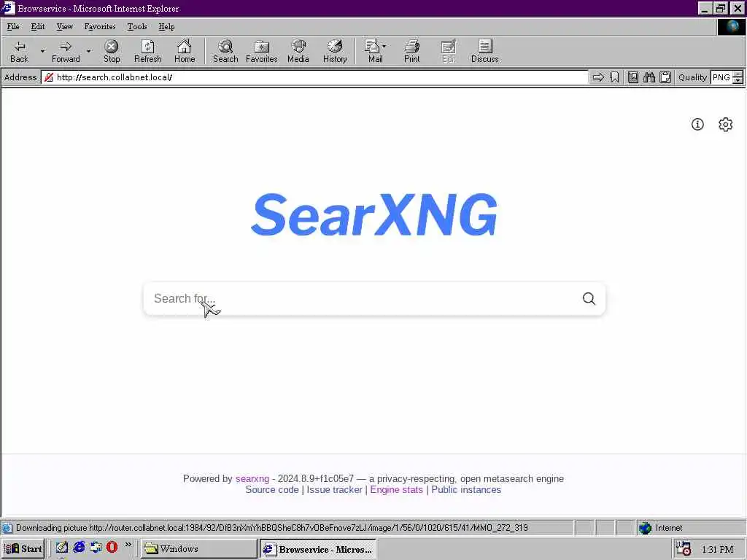Open the Back history dropdown arrow
Viewport: 747px width, 560px height.
point(42,51)
